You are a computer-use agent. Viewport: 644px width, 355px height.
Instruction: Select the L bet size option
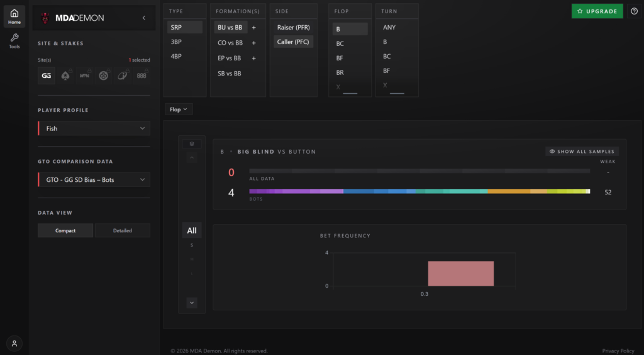192,274
